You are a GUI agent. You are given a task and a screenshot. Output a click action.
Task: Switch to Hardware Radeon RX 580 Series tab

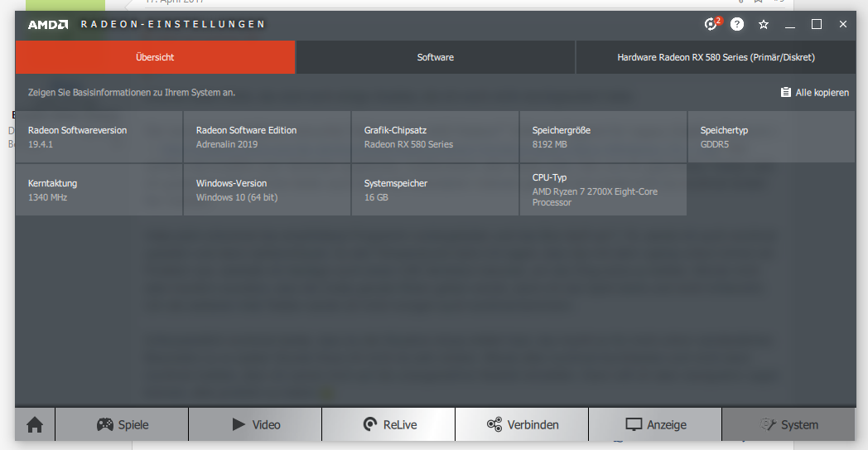(x=716, y=57)
